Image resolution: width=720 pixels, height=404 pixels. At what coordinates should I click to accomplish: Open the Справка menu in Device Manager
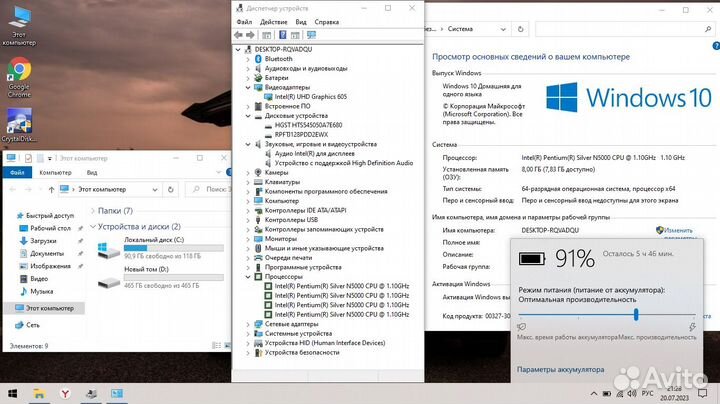[x=326, y=22]
